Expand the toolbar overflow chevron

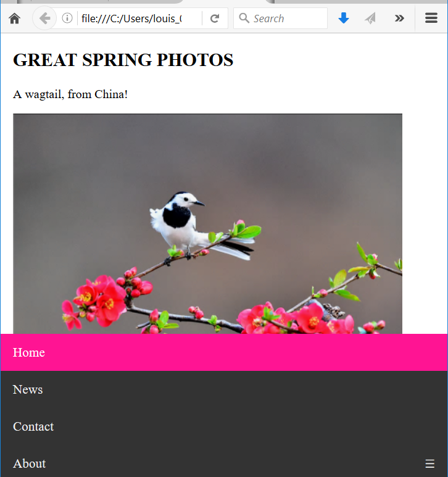point(399,19)
